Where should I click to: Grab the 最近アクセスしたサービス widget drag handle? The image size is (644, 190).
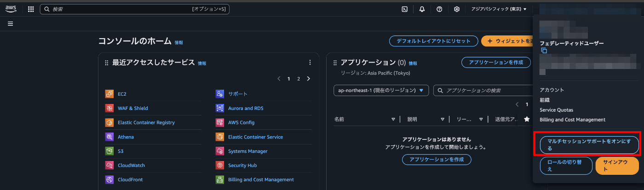pyautogui.click(x=107, y=63)
